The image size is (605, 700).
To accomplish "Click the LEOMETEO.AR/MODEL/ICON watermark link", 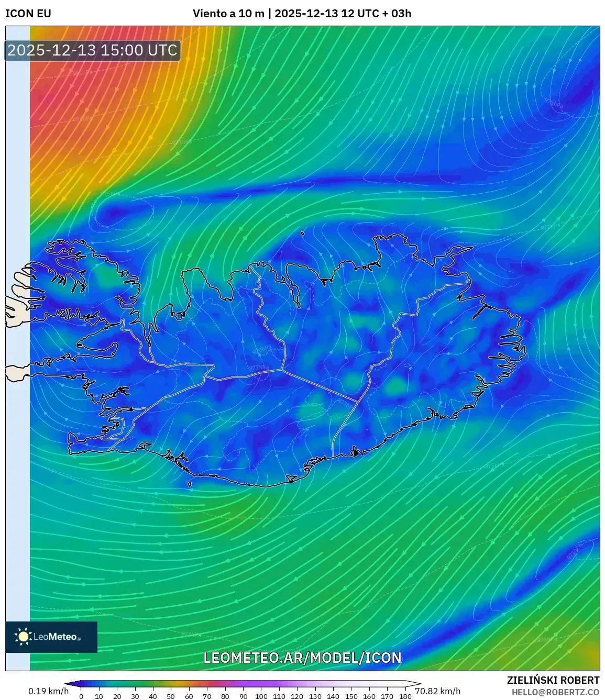I will pos(302,658).
